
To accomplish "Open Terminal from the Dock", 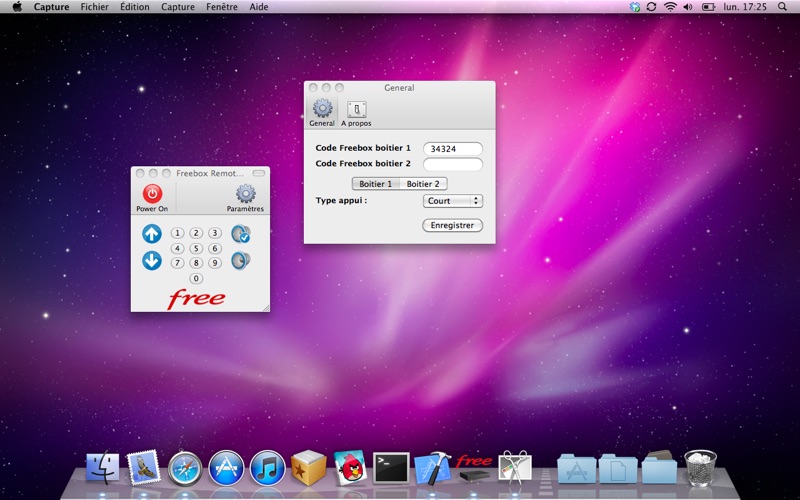I will 391,468.
